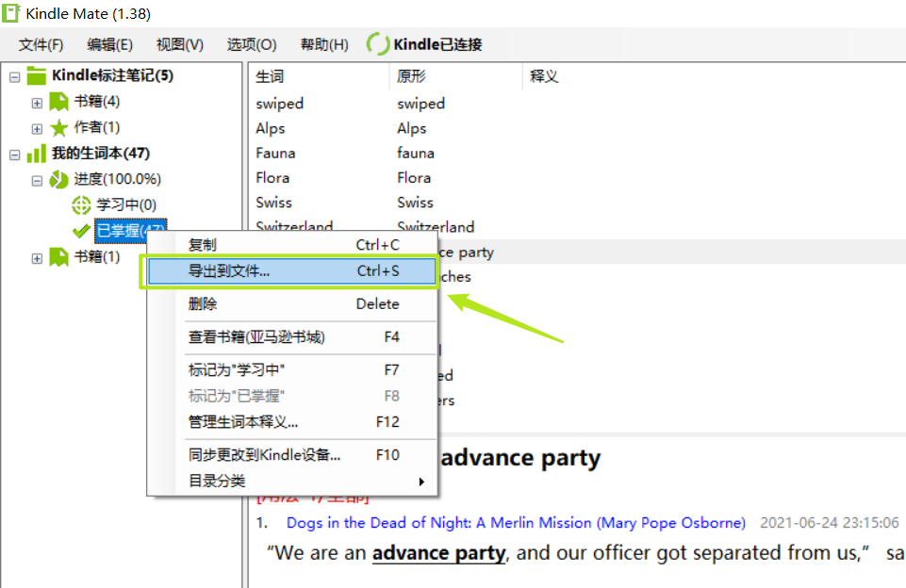906x588 pixels.
Task: Choose 管理生词本释义... in context menu
Action: (292, 422)
